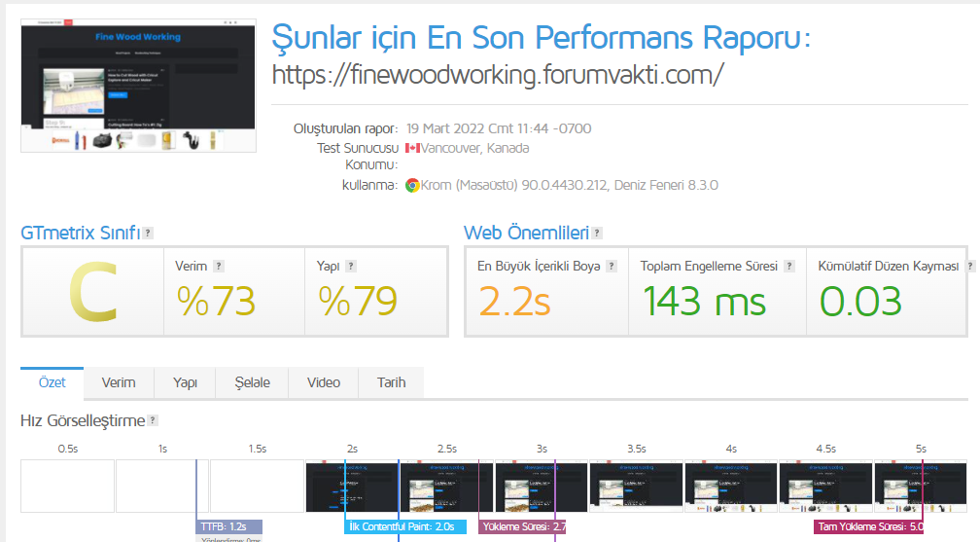Screen dimensions: 980x542
Task: Click the blank frame under 0.5s
Action: point(67,487)
